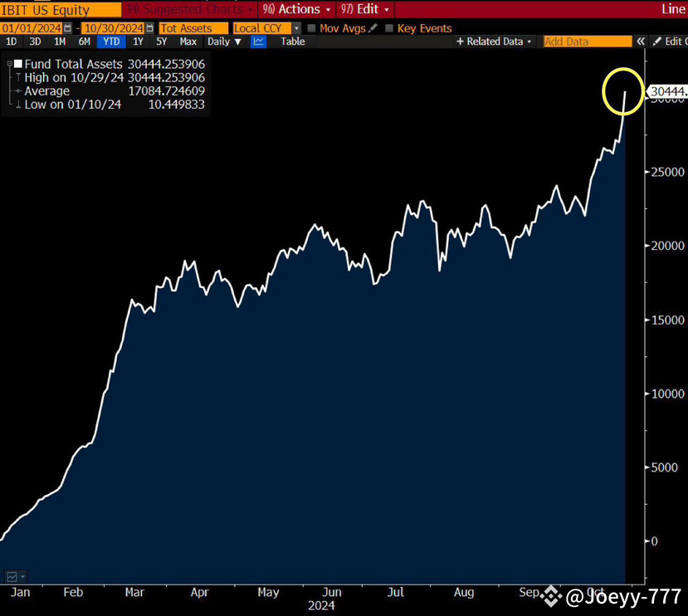Click the Average 17084.724609 legend row
The height and width of the screenshot is (616, 688).
(x=110, y=91)
